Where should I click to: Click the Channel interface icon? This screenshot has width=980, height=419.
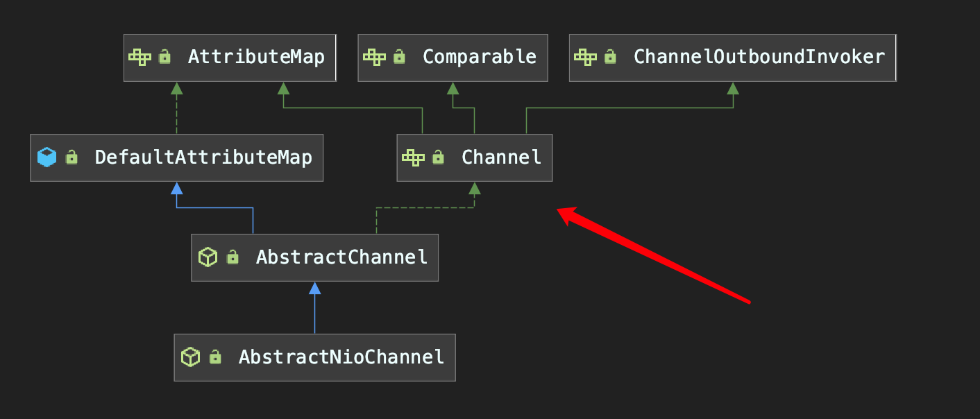tap(414, 157)
